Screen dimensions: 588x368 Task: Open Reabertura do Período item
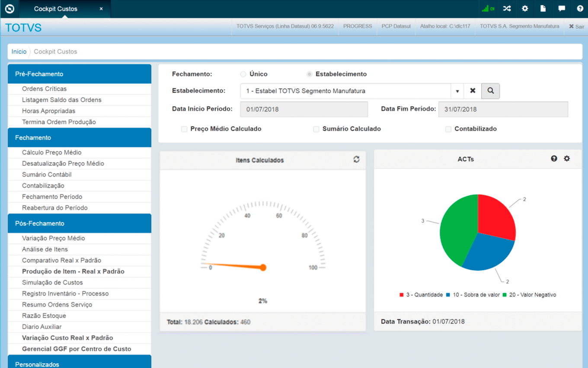click(x=80, y=208)
